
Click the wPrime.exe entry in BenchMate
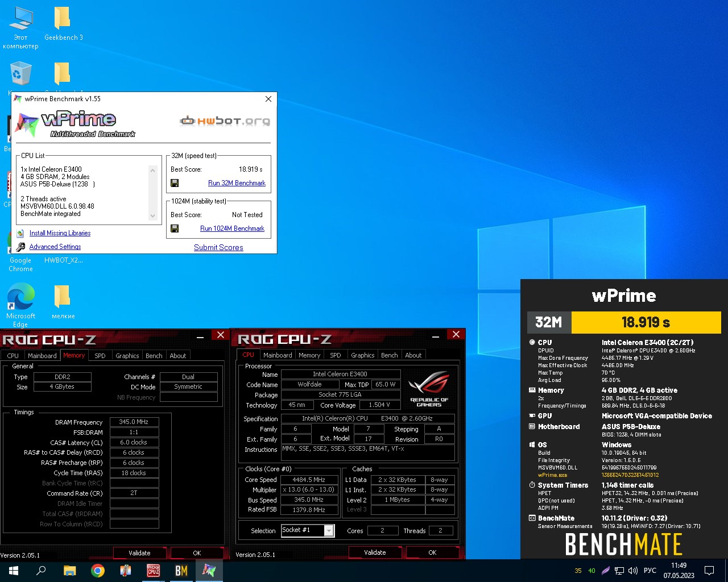point(552,475)
